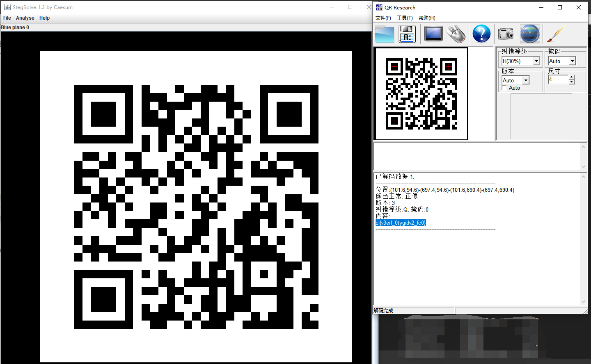Select the paintbrush drawing tool icon
The image size is (591, 364).
point(555,34)
